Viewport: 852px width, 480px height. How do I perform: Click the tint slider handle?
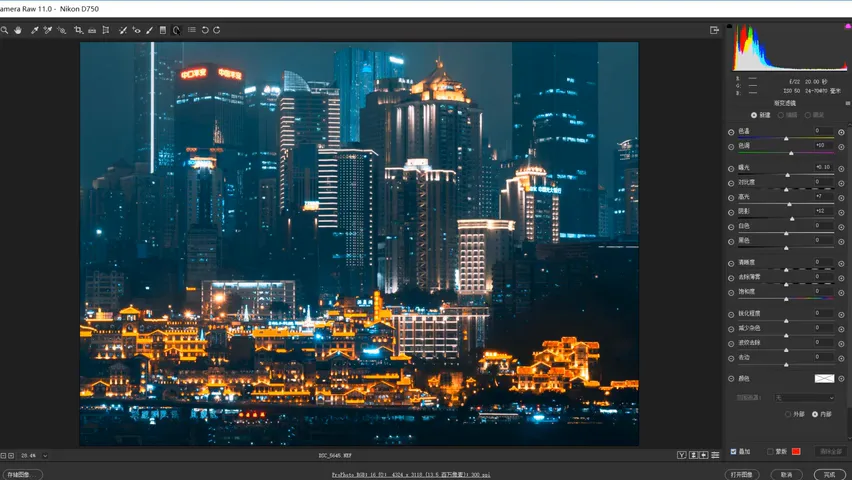click(x=791, y=153)
